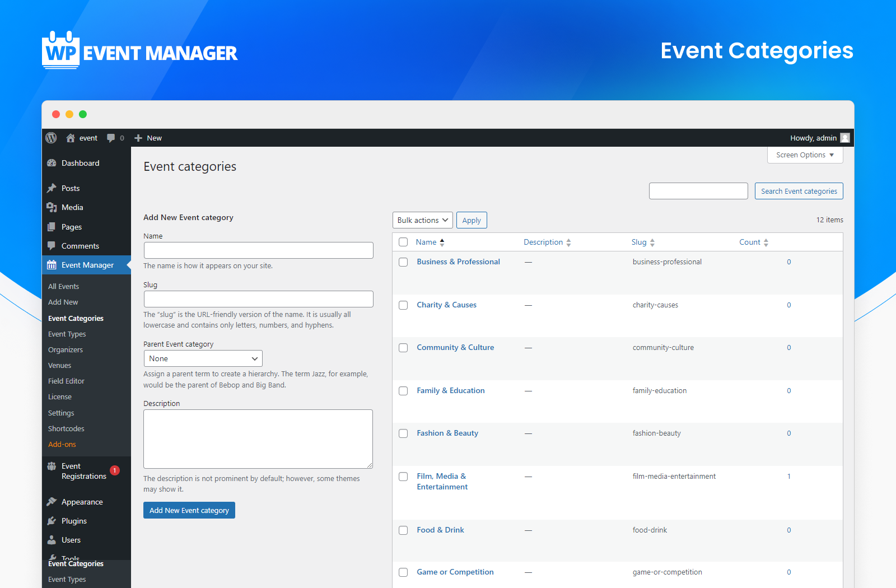Go to Organizers submenu
Image resolution: width=896 pixels, height=588 pixels.
click(65, 349)
